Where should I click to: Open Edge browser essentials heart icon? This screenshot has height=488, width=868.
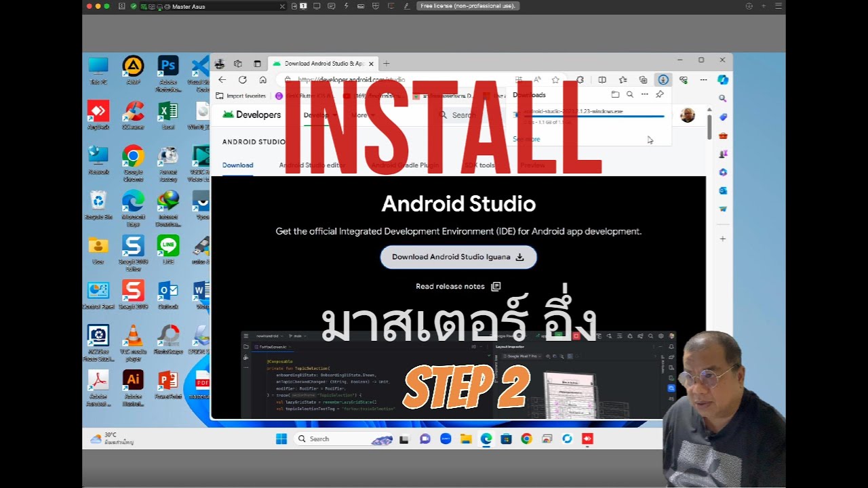click(684, 79)
